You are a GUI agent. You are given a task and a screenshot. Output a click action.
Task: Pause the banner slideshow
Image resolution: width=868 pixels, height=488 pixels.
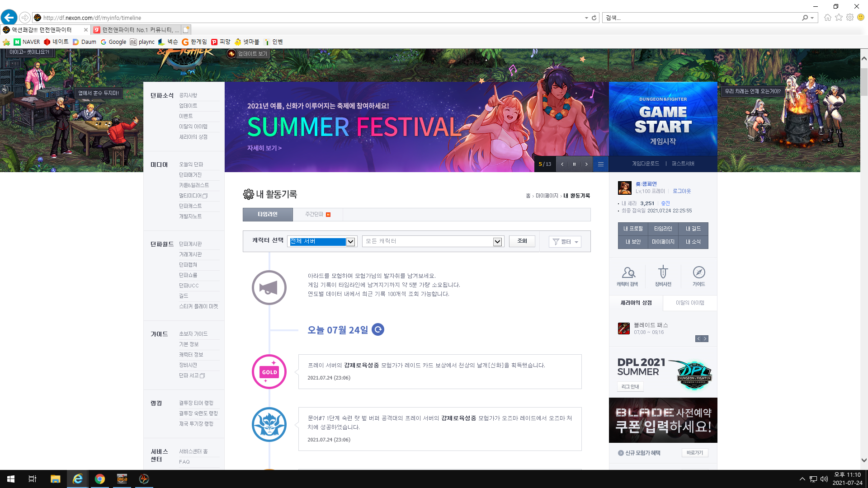pyautogui.click(x=574, y=164)
